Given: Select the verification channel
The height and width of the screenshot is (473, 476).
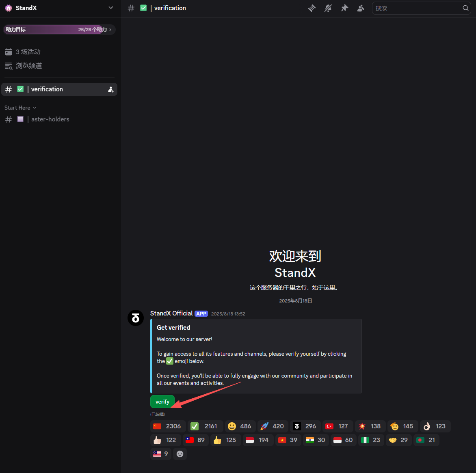Looking at the screenshot, I should click(47, 89).
